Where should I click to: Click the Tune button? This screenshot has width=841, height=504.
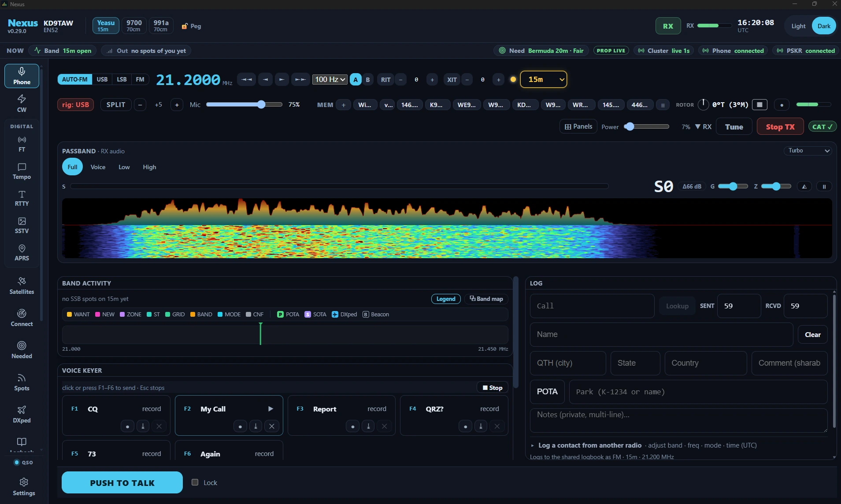point(734,127)
